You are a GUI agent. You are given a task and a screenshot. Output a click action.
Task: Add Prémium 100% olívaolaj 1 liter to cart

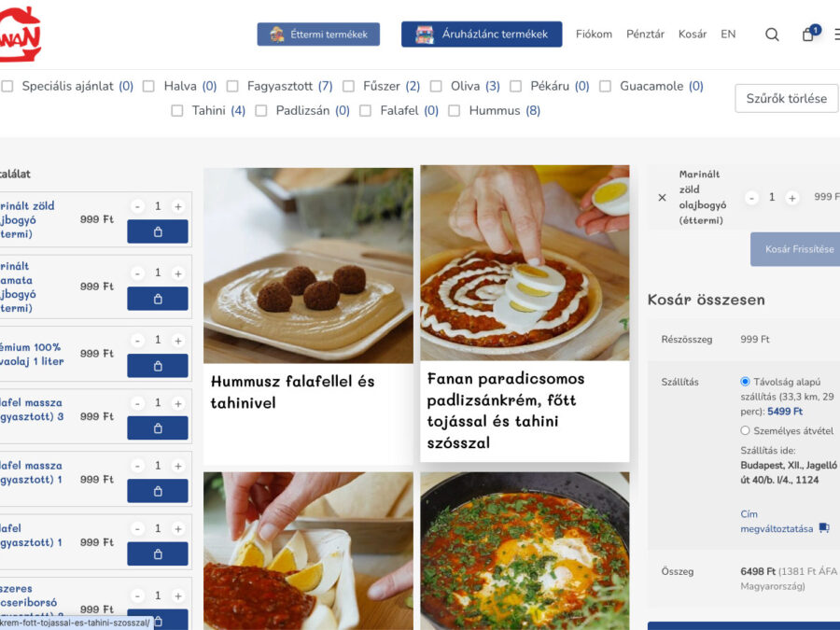pos(157,366)
